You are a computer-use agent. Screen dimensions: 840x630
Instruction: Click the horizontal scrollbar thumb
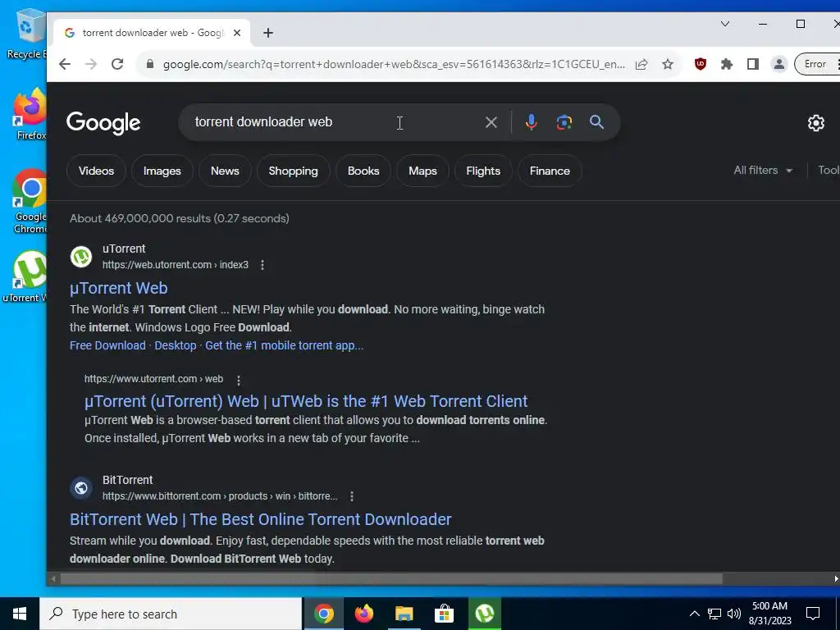pyautogui.click(x=391, y=579)
